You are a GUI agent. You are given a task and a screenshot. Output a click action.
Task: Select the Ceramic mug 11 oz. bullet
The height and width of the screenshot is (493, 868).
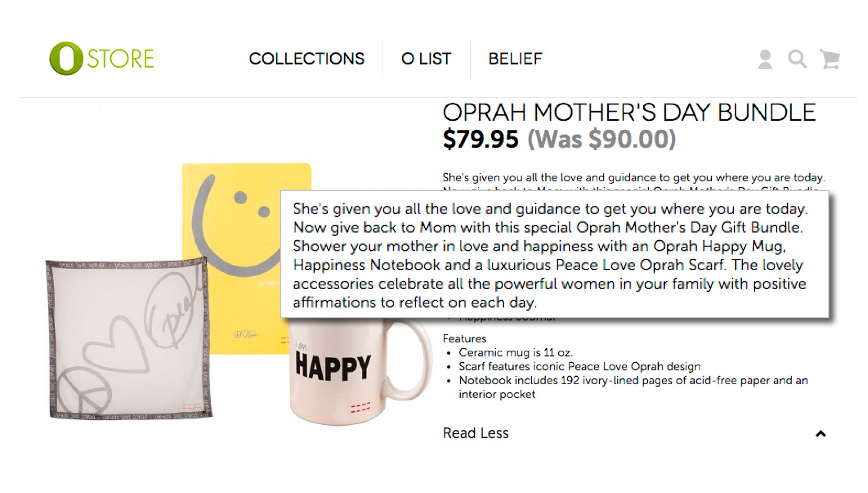coord(515,353)
